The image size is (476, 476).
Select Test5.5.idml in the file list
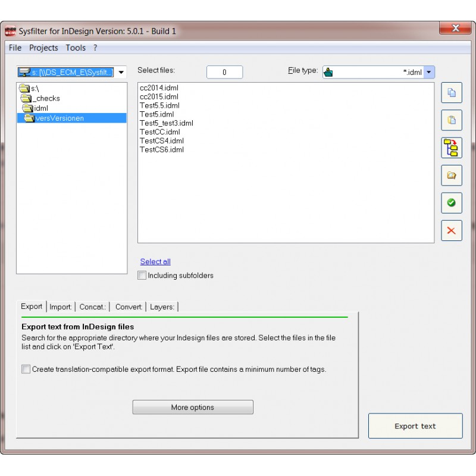[159, 105]
